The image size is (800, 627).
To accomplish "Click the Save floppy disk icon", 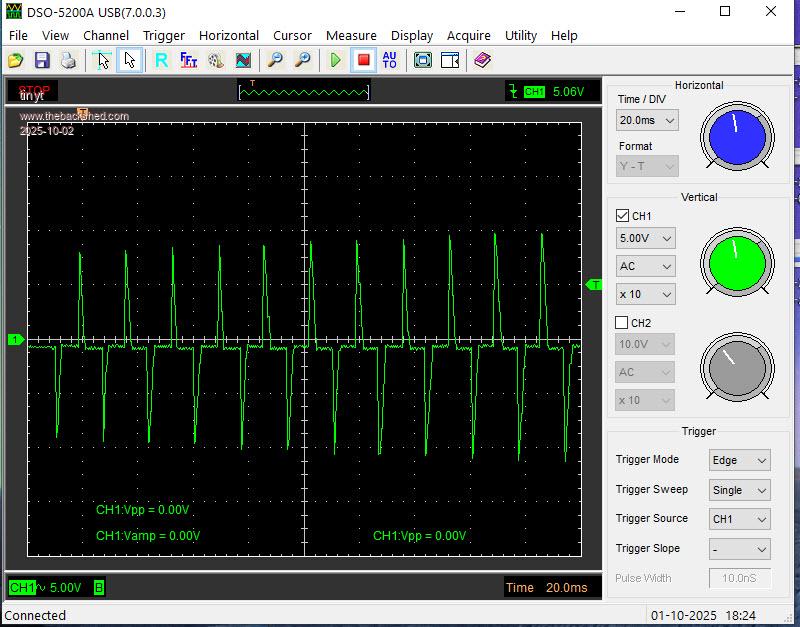I will [42, 60].
